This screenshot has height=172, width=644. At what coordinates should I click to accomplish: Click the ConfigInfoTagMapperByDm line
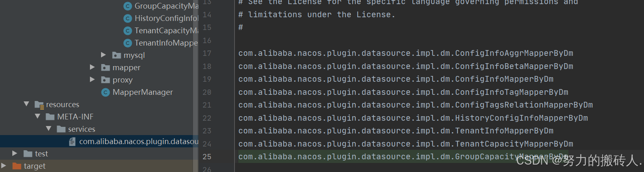pyautogui.click(x=403, y=92)
